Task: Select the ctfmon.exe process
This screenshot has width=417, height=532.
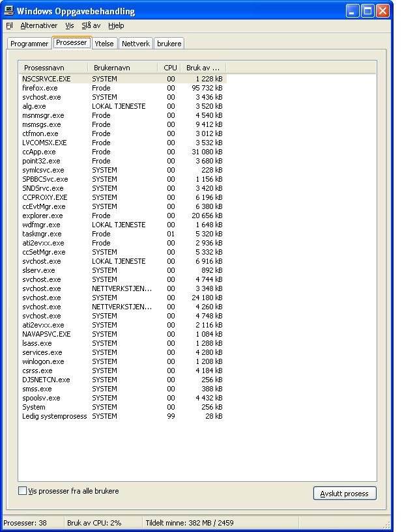Action: 122,133
